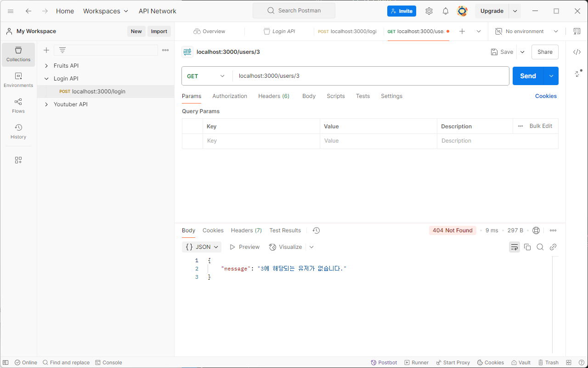Open help icon in status bar
The width and height of the screenshot is (588, 368).
pos(581,362)
